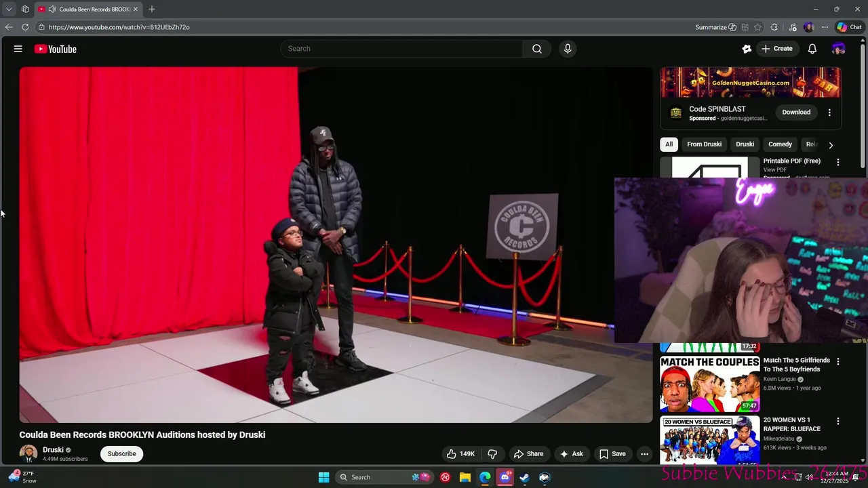Click the Golden Nugget Casino banner
The height and width of the screenshot is (488, 868).
click(x=751, y=83)
